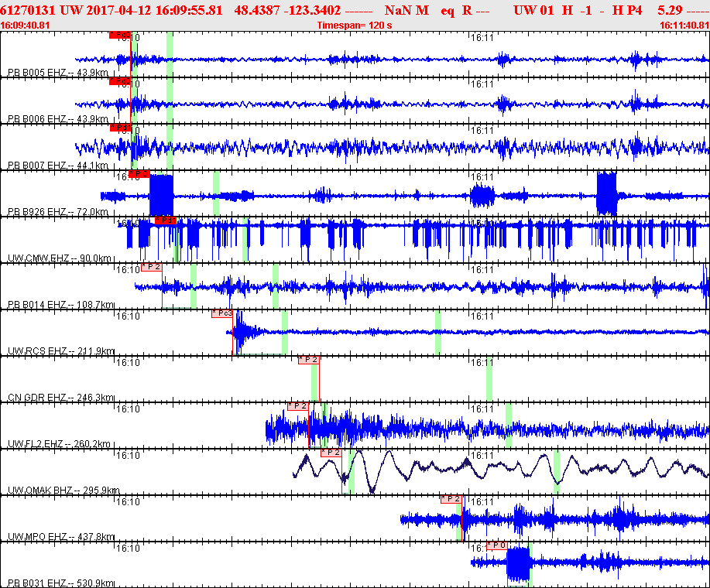Click the NaN M magnitude text
710x588 pixels.
pyautogui.click(x=406, y=10)
